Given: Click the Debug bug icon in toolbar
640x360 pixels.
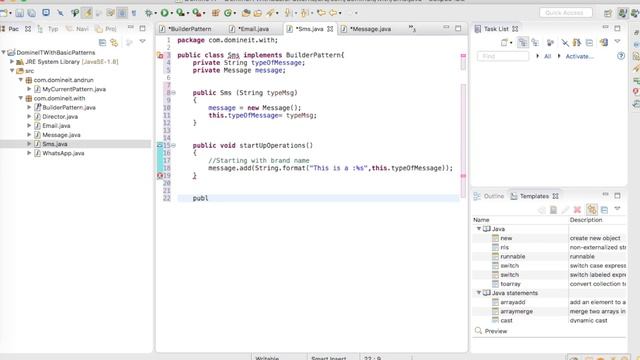Looking at the screenshot, I should click(x=148, y=13).
